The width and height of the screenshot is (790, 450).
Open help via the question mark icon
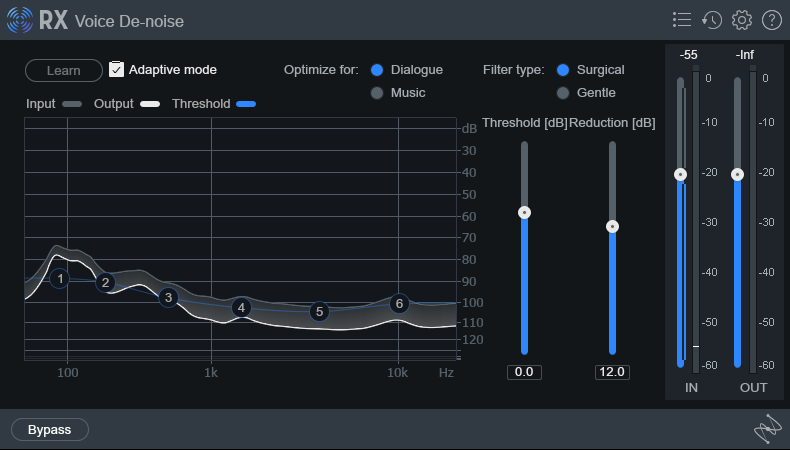772,20
